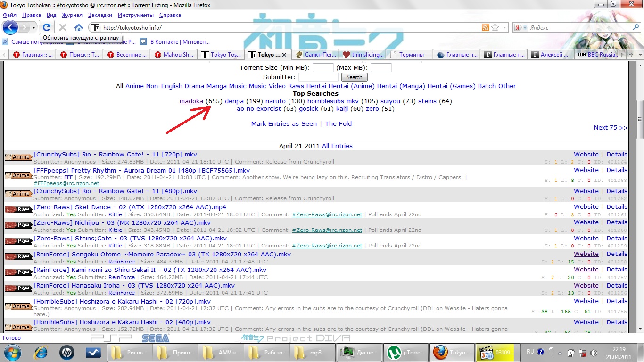The height and width of the screenshot is (362, 644).
Task: Open The Fold link
Action: 338,123
